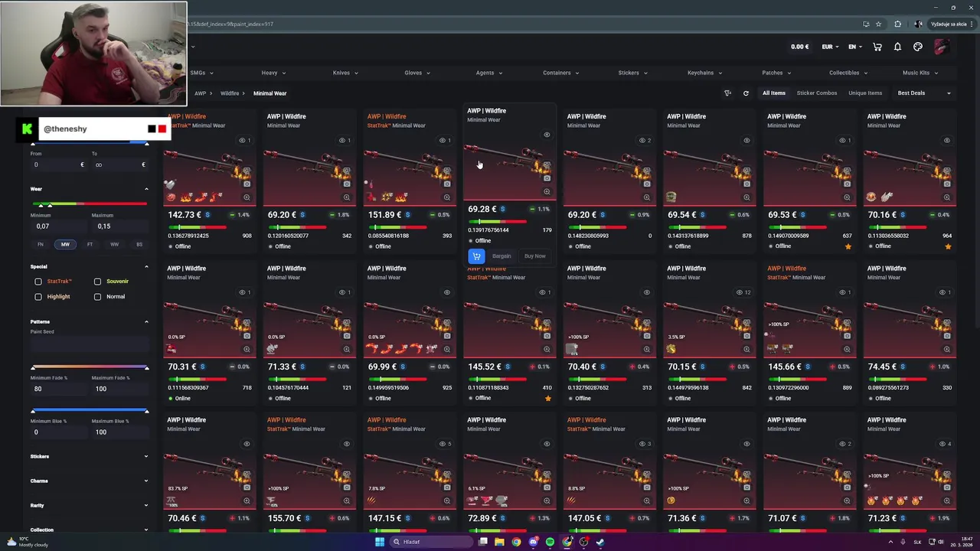Open the browser extensions puzzle icon

(x=897, y=24)
